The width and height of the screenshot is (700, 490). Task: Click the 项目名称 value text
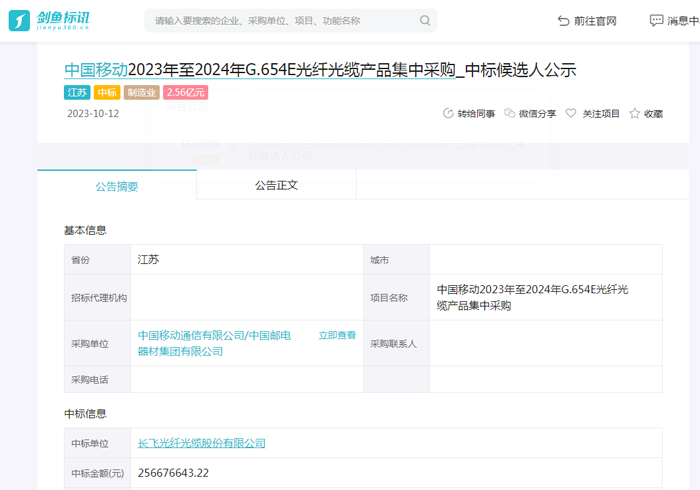[532, 298]
